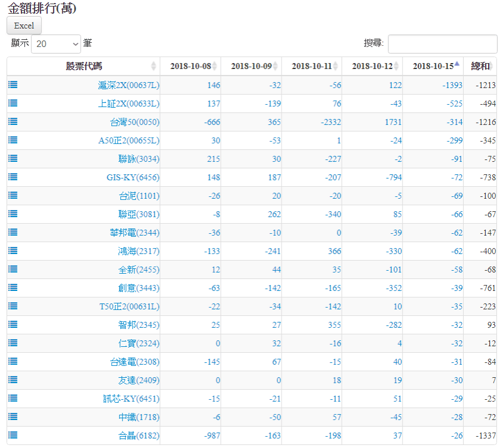The height and width of the screenshot is (448, 500).
Task: Sort by the 股票代碼 column header
Action: [x=83, y=66]
